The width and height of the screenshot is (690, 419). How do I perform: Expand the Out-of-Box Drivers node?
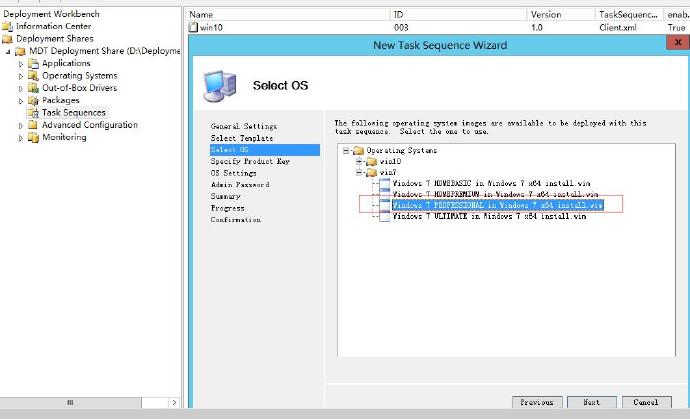(21, 88)
